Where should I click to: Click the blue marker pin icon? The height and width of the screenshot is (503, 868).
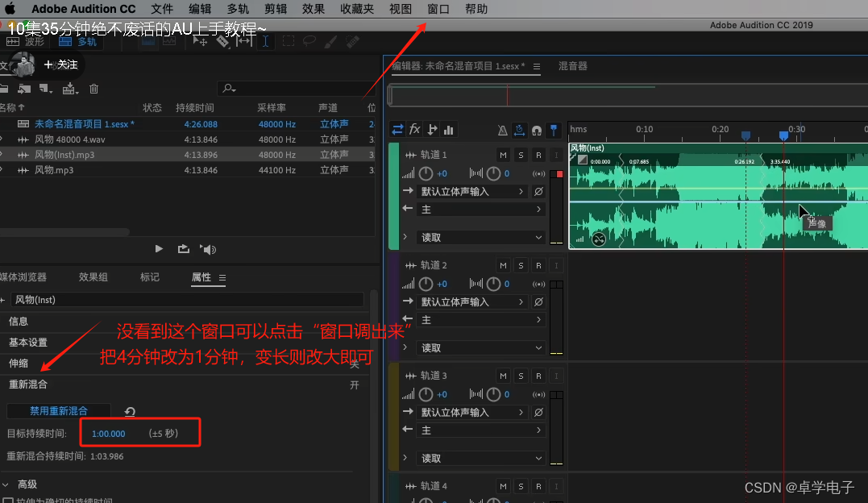click(554, 130)
